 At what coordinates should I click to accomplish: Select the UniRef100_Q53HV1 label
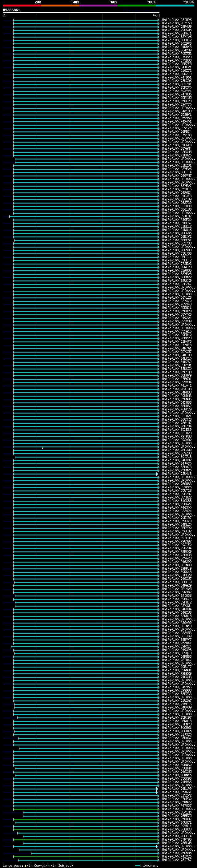tap(177, 115)
